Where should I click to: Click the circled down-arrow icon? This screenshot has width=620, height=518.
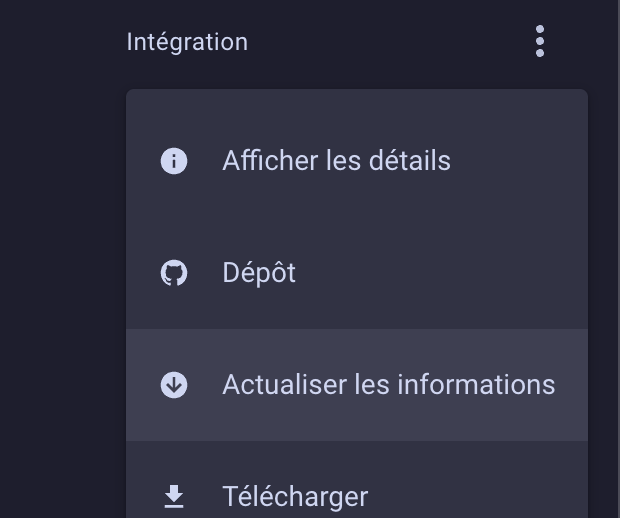(174, 385)
